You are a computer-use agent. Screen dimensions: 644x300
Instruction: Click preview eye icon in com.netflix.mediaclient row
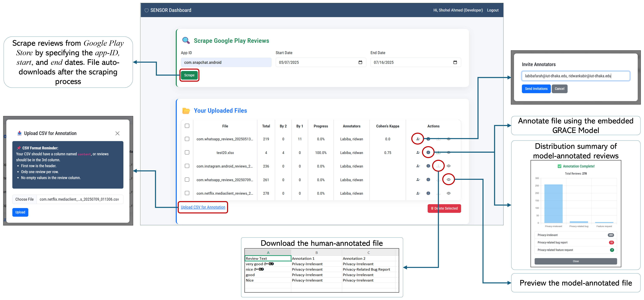pyautogui.click(x=448, y=193)
